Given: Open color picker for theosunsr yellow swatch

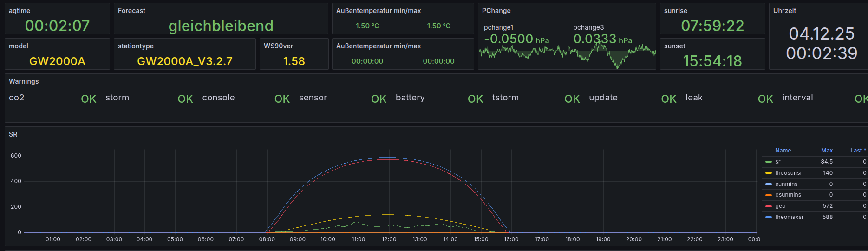Looking at the screenshot, I should pyautogui.click(x=769, y=173).
